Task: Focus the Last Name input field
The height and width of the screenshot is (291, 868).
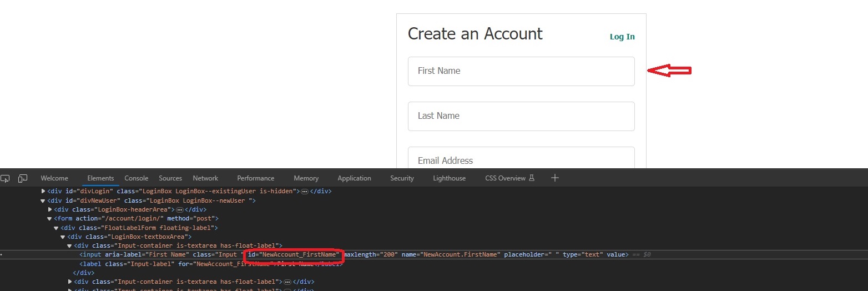Action: 521,116
